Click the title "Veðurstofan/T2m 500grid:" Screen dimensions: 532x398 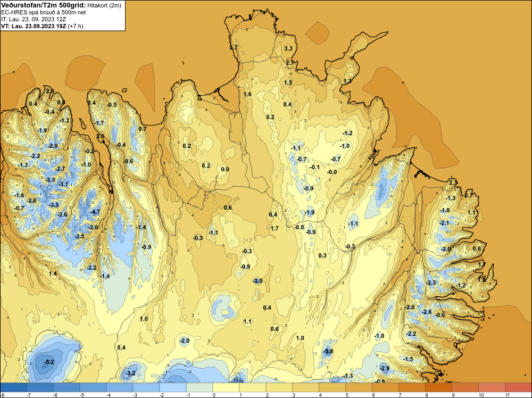click(43, 5)
